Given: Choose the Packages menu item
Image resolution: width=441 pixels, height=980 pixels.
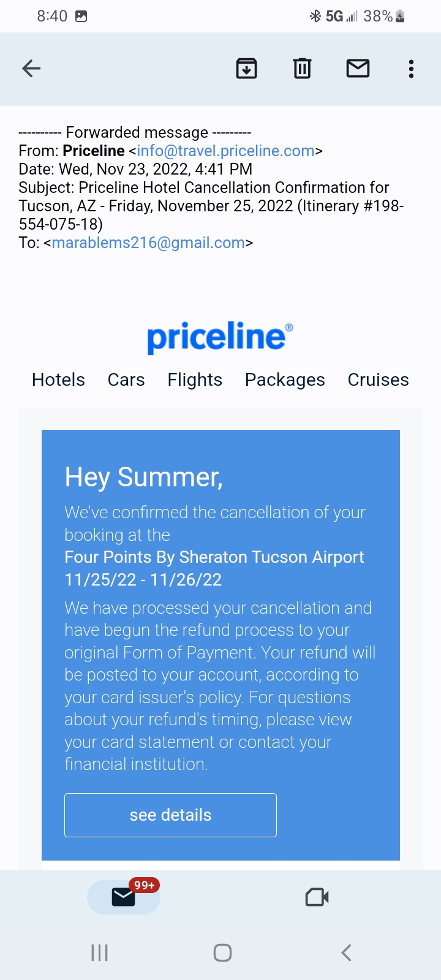Looking at the screenshot, I should click(285, 380).
